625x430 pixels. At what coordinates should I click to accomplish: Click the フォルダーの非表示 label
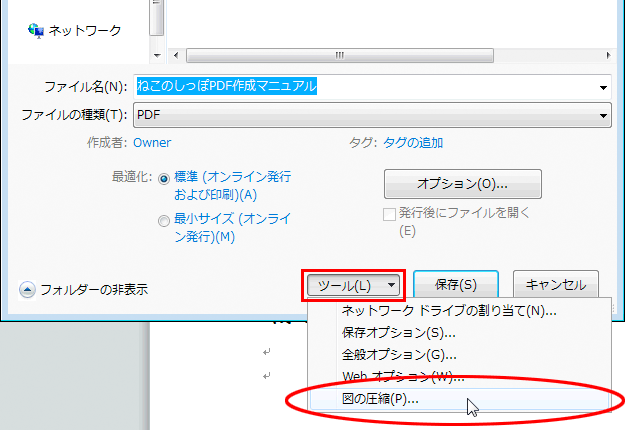pos(94,290)
